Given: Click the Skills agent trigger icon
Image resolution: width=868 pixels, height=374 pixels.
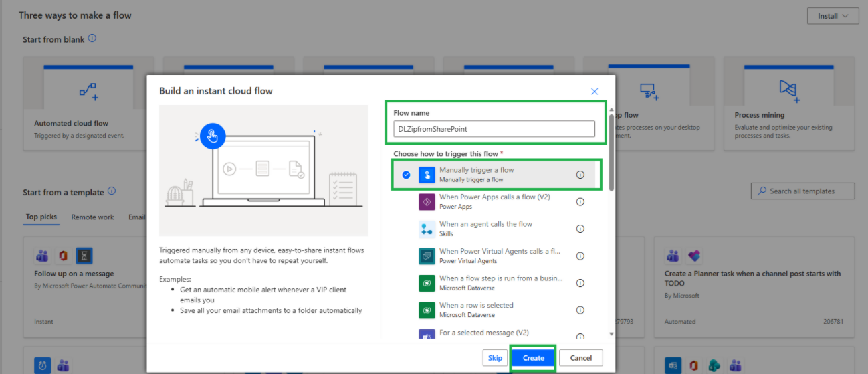Looking at the screenshot, I should (x=427, y=229).
